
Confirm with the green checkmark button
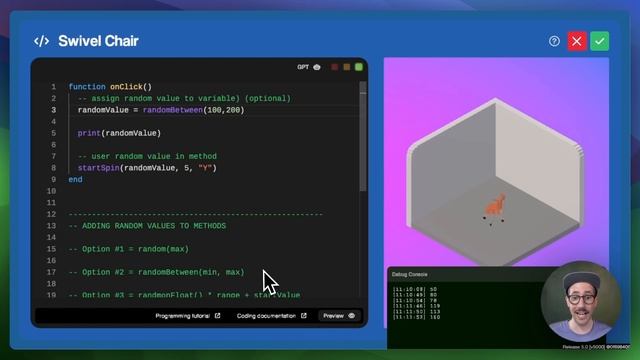(599, 41)
